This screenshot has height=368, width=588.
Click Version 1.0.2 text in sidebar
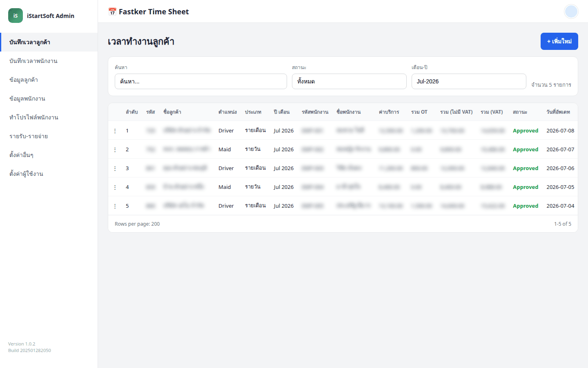[22, 344]
